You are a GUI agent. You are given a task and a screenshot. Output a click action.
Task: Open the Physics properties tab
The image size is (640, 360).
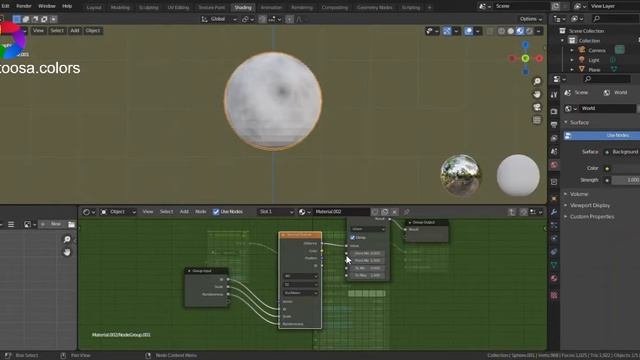554,238
